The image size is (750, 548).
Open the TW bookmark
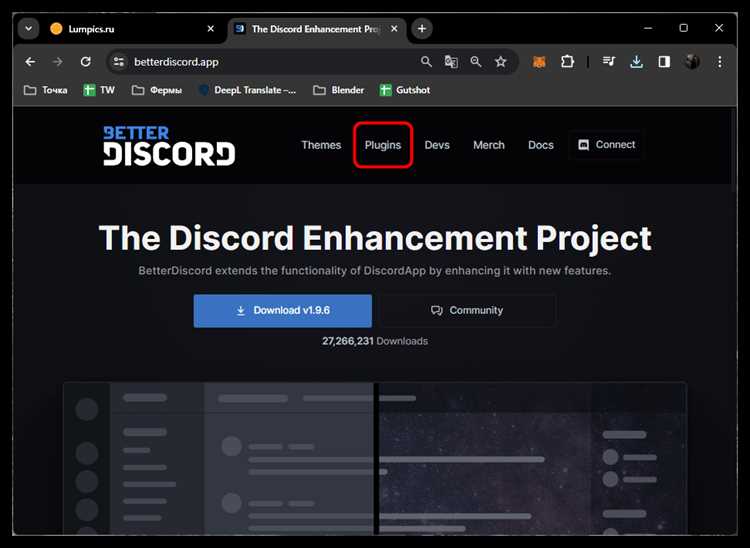99,90
